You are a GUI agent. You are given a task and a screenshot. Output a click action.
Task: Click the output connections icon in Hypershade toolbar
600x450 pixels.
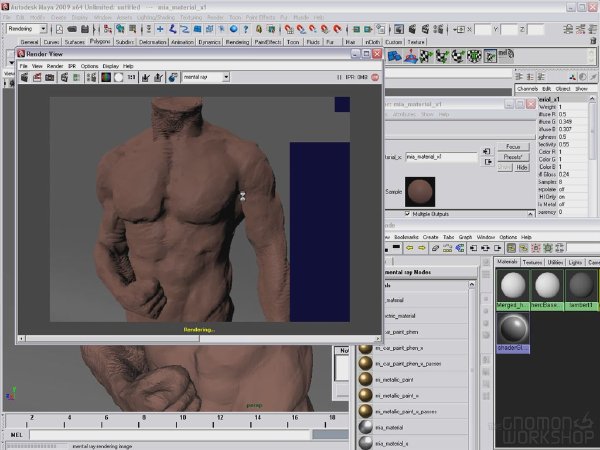[x=497, y=248]
